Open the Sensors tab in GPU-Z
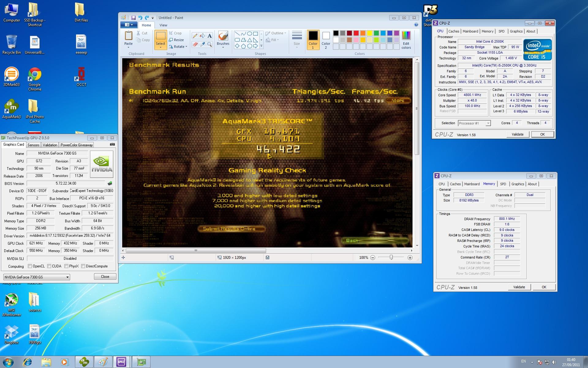 pos(33,145)
